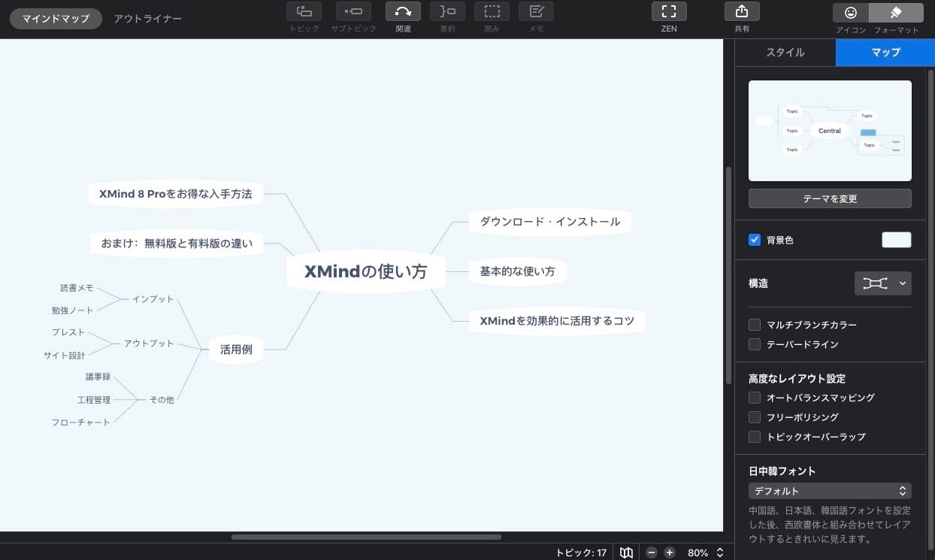Enable フリーポジシング layout option
This screenshot has width=935, height=560.
[x=755, y=417]
